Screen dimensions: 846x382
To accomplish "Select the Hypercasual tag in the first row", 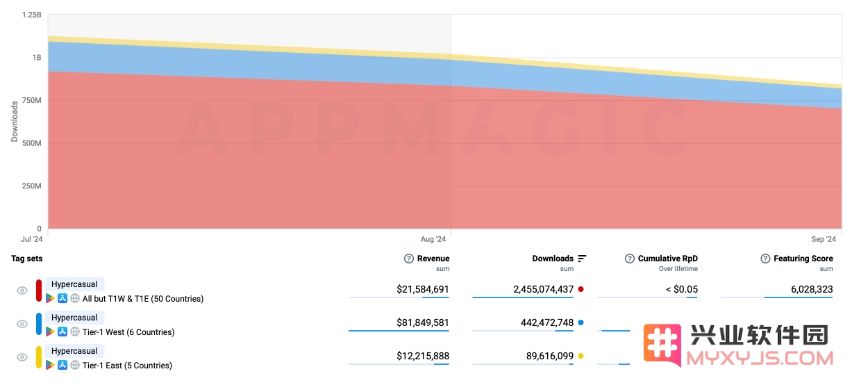I will click(74, 284).
